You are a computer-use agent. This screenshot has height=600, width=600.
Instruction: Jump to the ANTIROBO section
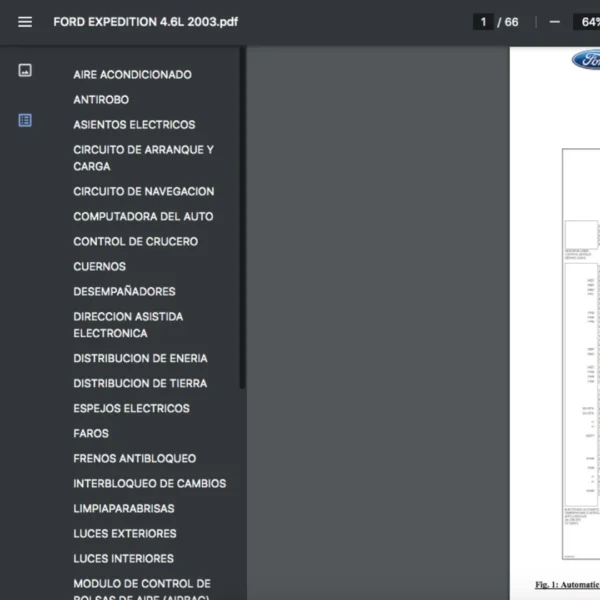pyautogui.click(x=101, y=100)
